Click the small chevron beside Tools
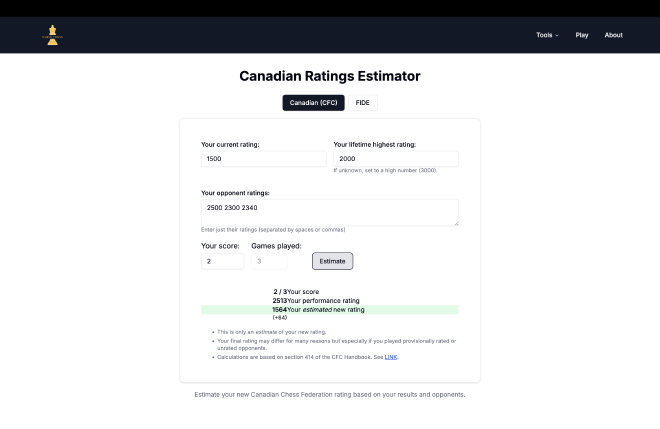The height and width of the screenshot is (429, 660). pos(557,35)
